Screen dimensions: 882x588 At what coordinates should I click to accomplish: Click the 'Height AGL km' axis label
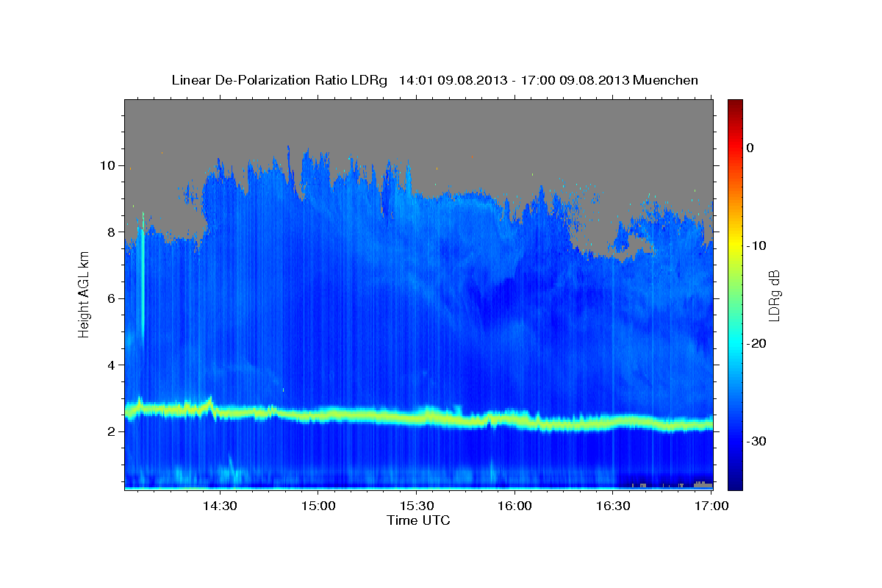85,295
